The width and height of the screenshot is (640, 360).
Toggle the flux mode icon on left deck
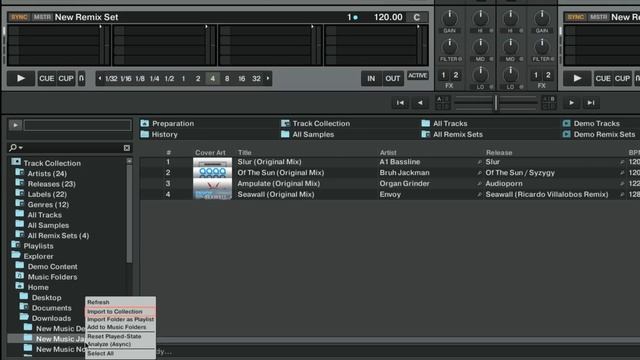pyautogui.click(x=81, y=78)
